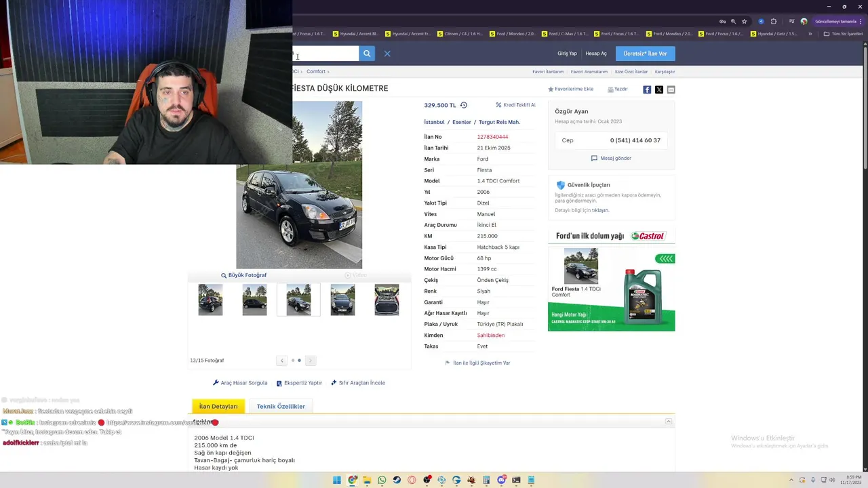Click Kredi Teklifi Al link
Viewport: 868px width, 488px height.
pos(515,105)
